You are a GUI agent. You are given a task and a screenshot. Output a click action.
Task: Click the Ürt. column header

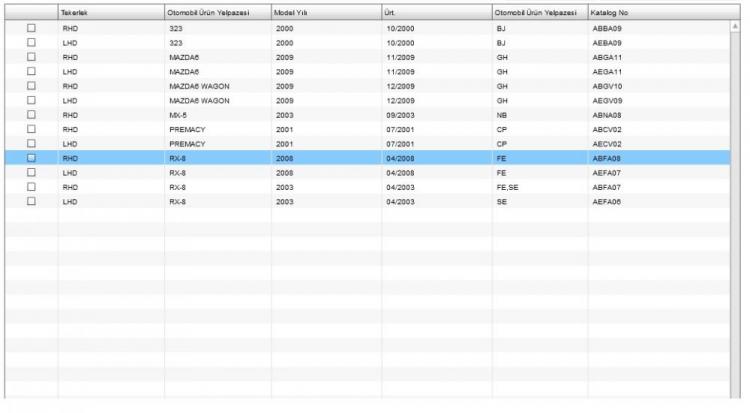pos(437,13)
